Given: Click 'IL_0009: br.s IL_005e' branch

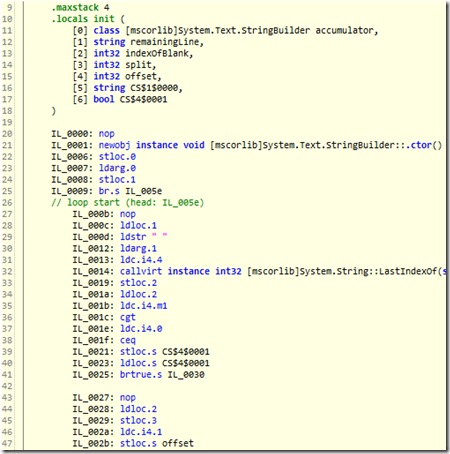Looking at the screenshot, I should tap(107, 191).
